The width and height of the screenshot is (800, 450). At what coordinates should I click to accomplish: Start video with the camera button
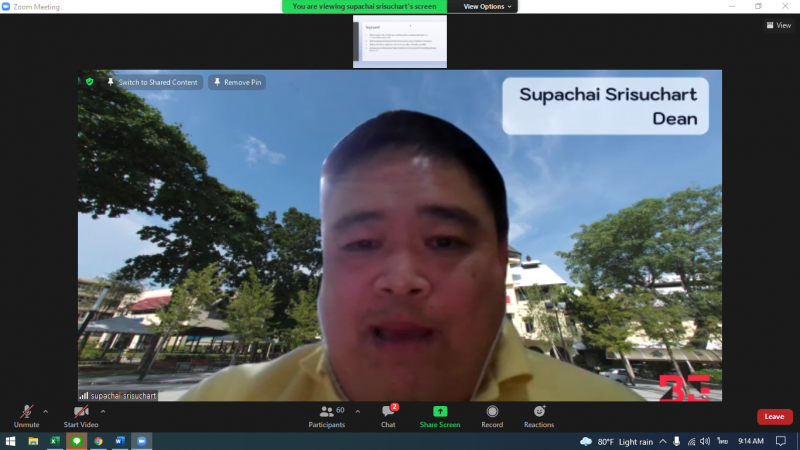point(81,416)
